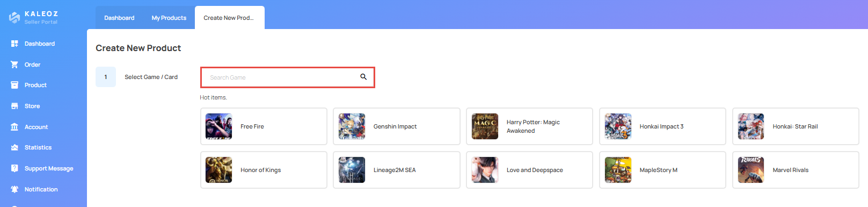Choose the MapleStory M label
The width and height of the screenshot is (868, 207).
pyautogui.click(x=659, y=170)
